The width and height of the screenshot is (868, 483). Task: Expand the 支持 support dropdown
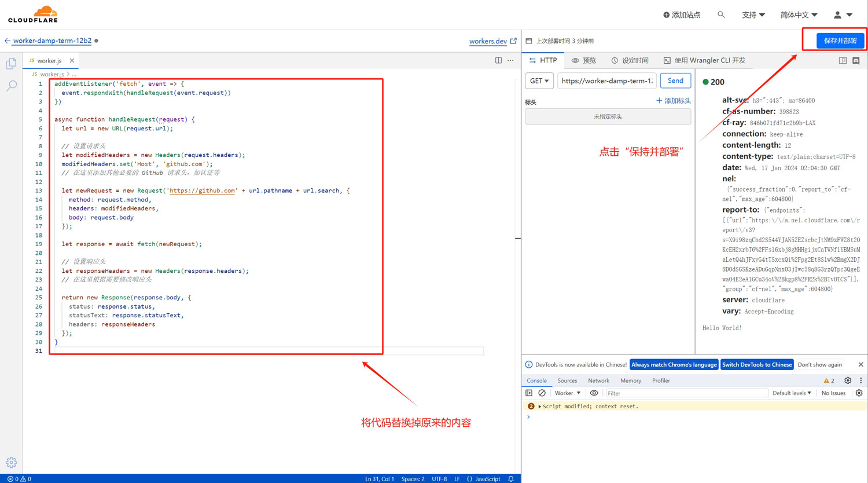[x=753, y=15]
